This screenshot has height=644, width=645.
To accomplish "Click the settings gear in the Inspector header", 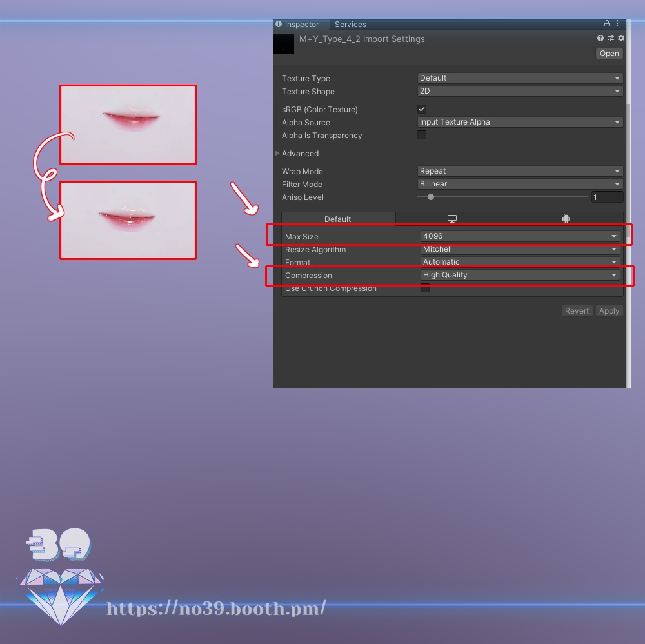I will tap(620, 38).
